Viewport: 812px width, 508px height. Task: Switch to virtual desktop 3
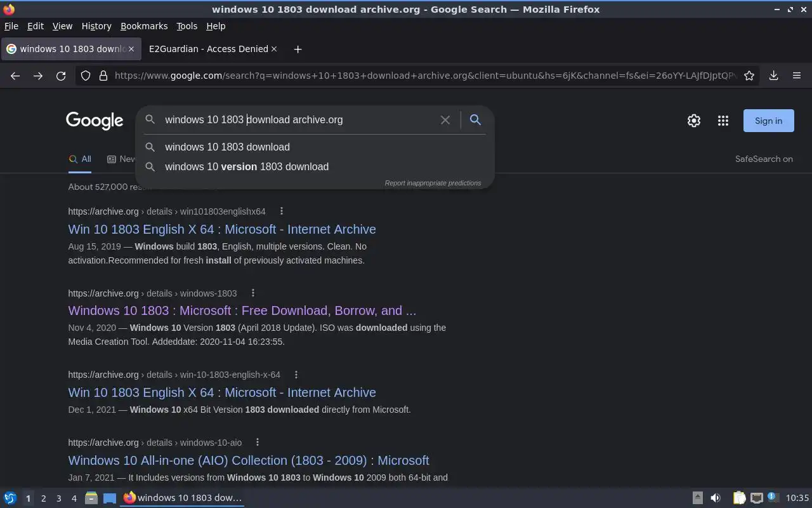[58, 498]
